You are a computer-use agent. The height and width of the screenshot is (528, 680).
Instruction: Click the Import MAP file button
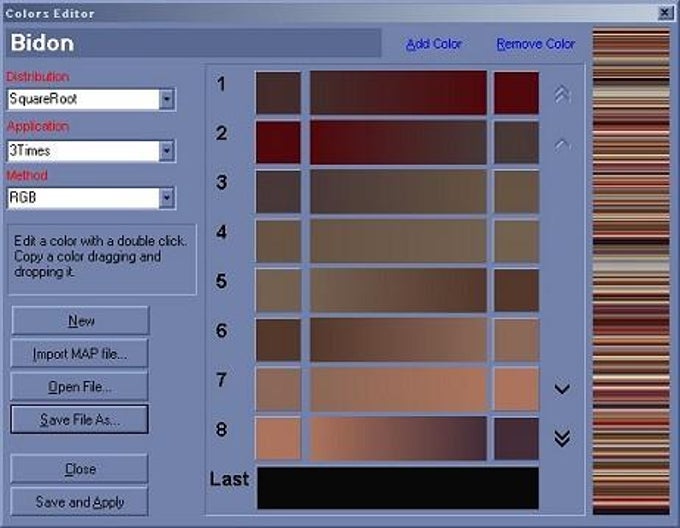[79, 354]
